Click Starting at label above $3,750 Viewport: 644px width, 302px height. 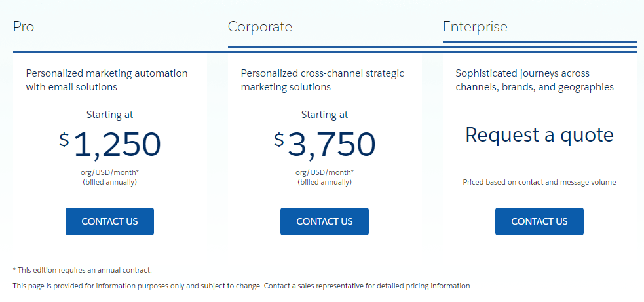(x=325, y=115)
